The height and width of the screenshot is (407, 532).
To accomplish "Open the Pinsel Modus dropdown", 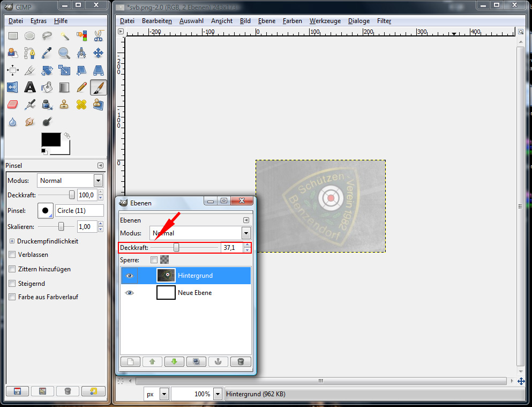I will pyautogui.click(x=99, y=181).
